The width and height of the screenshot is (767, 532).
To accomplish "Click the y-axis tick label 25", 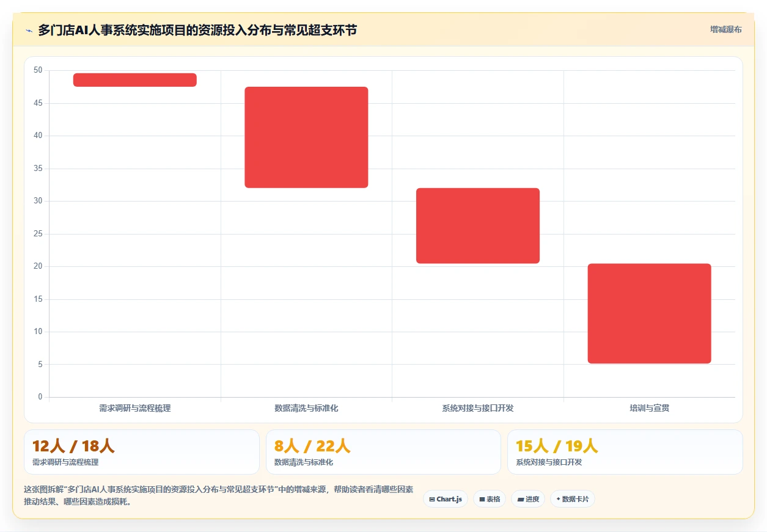I will coord(38,234).
